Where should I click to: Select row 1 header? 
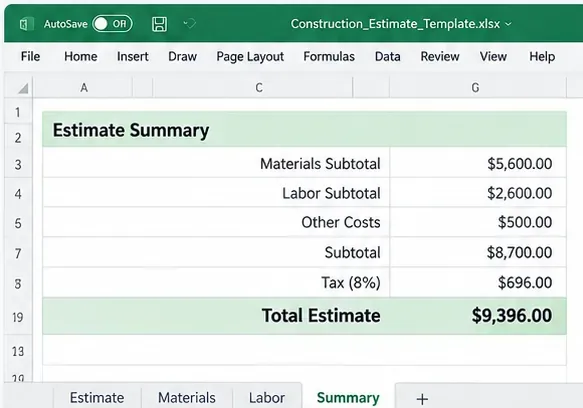18,112
